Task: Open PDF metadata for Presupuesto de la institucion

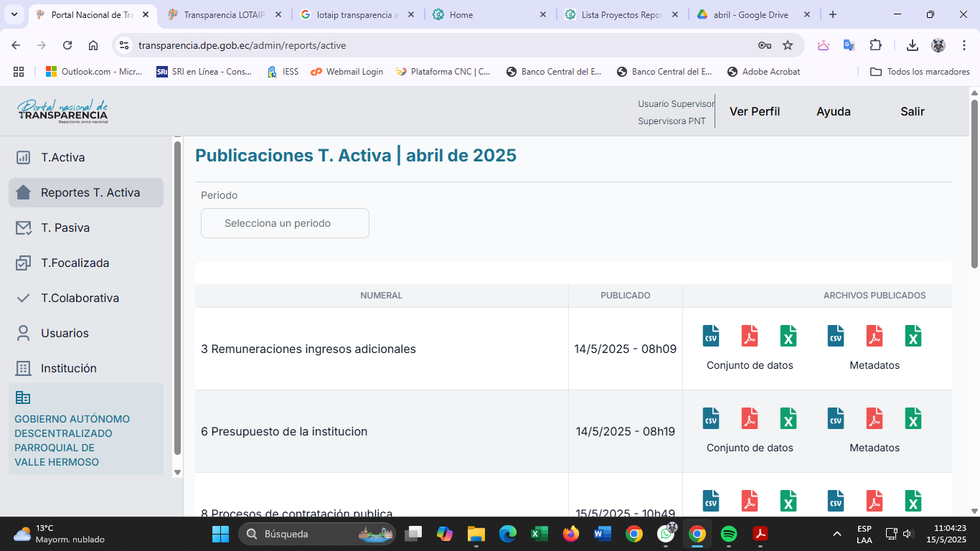Action: [x=874, y=418]
